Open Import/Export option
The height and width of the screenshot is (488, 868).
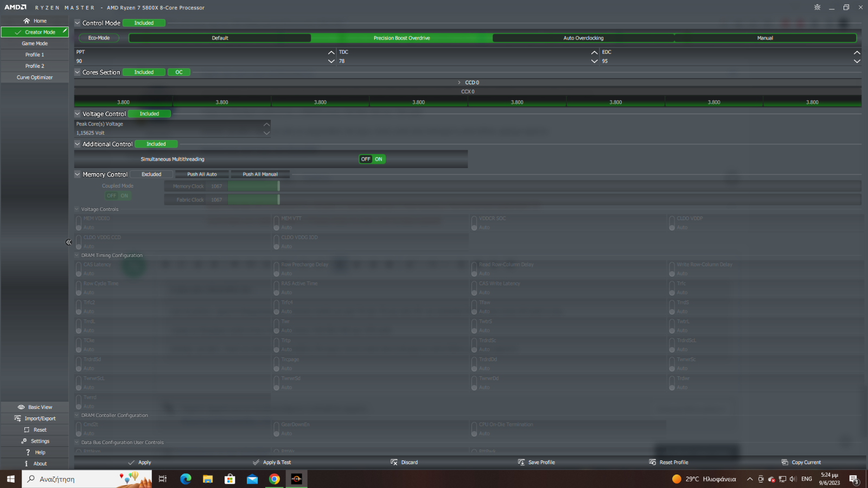tap(35, 419)
